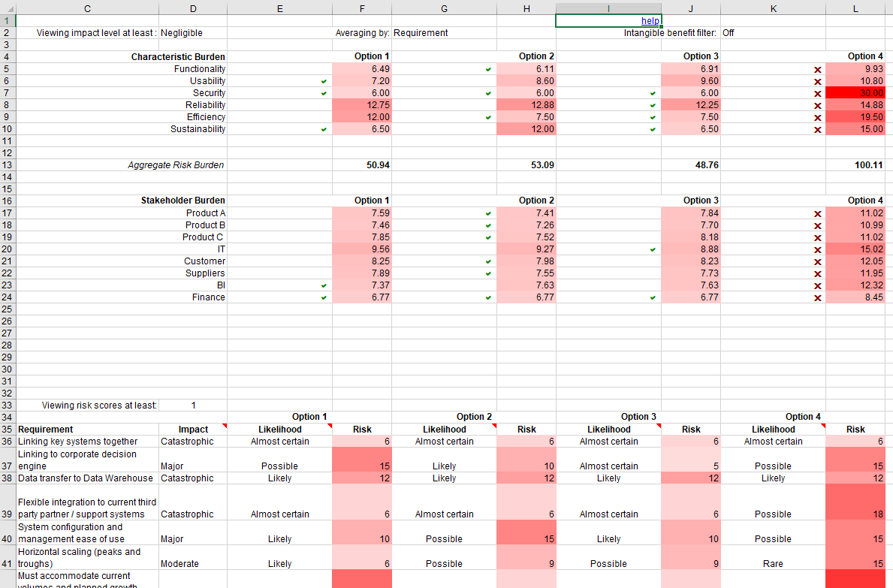Click the green check beside Functionality for Option 2
Viewport: 893px width, 588px height.
pos(487,68)
